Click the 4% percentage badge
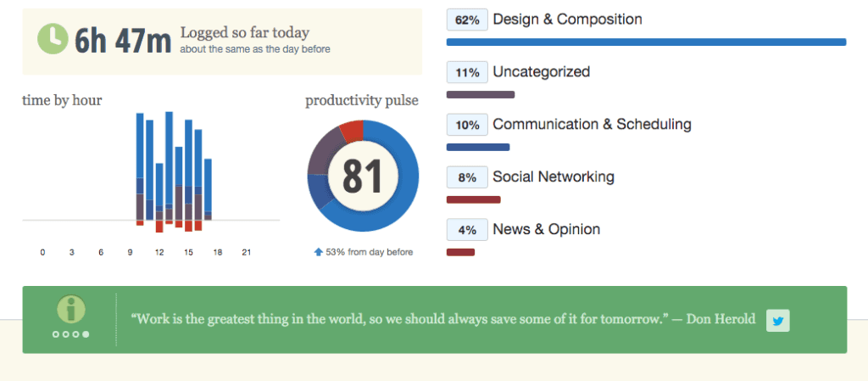868x381 pixels. [x=467, y=230]
